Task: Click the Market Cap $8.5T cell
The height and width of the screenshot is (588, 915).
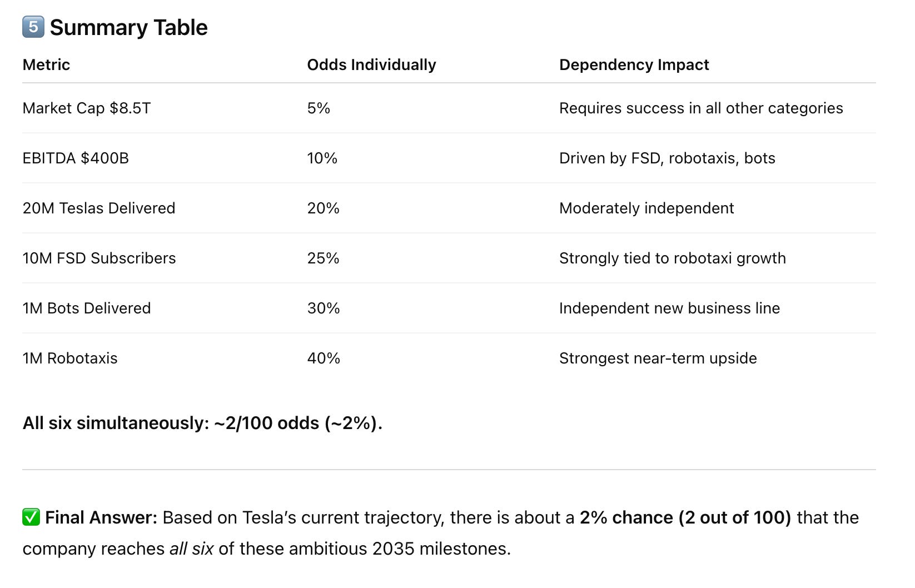Action: 86,108
